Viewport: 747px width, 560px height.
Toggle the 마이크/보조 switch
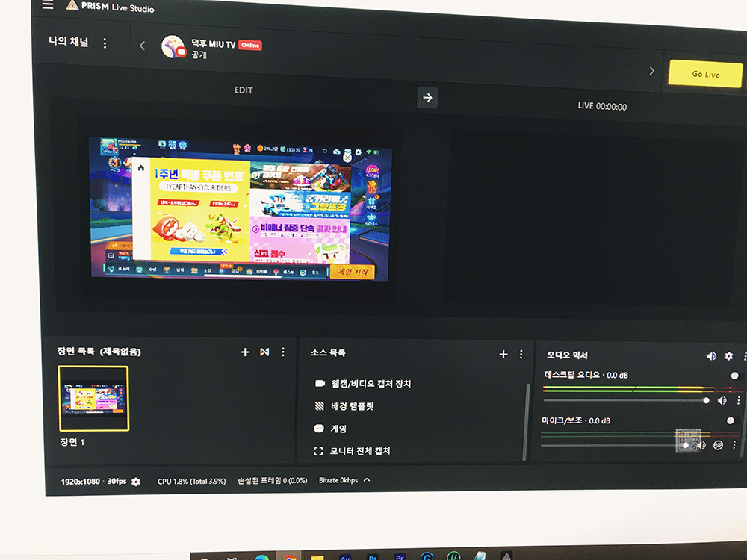coord(732,420)
